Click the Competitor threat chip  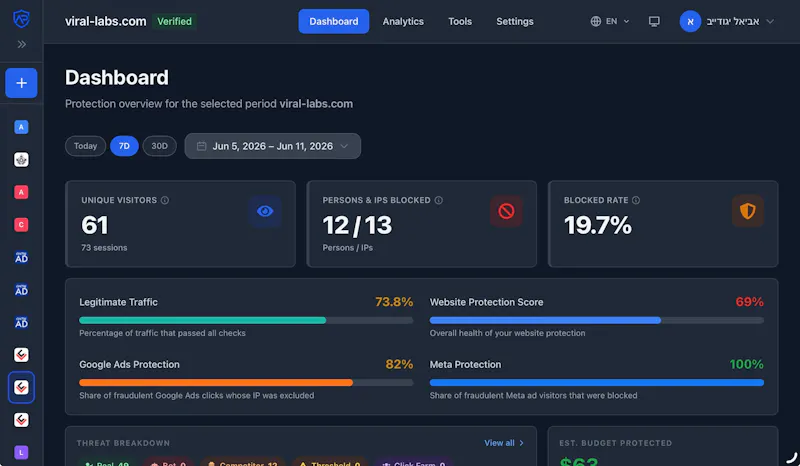(x=243, y=462)
